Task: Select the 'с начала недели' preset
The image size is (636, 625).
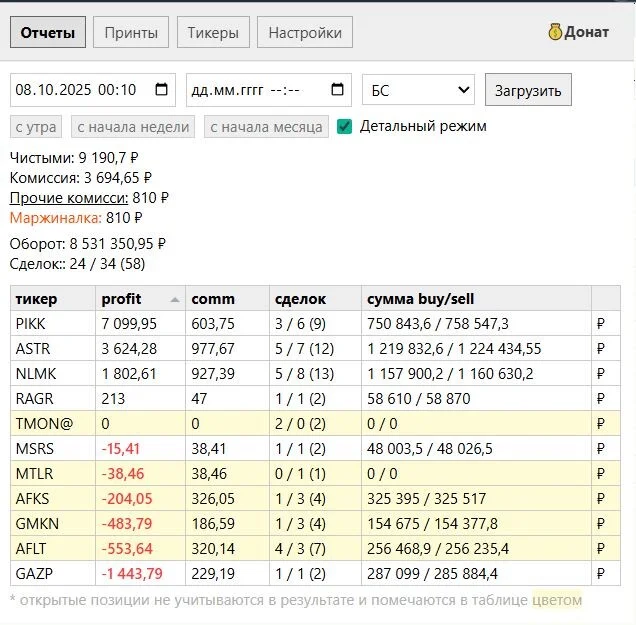Action: click(133, 127)
